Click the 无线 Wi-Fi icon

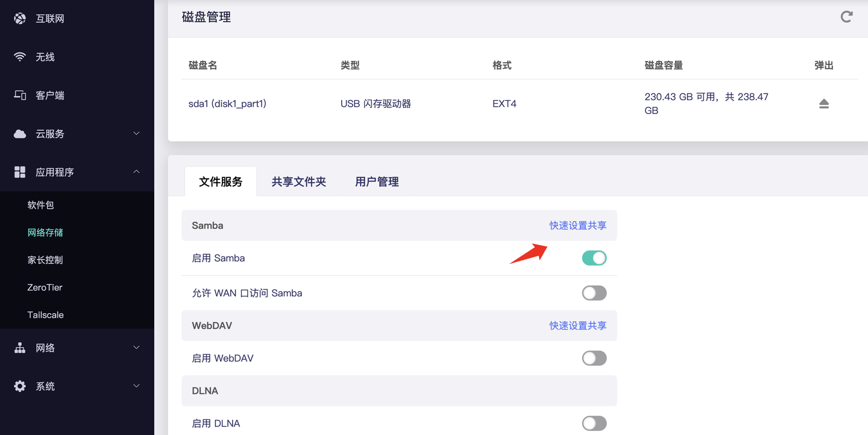click(20, 57)
